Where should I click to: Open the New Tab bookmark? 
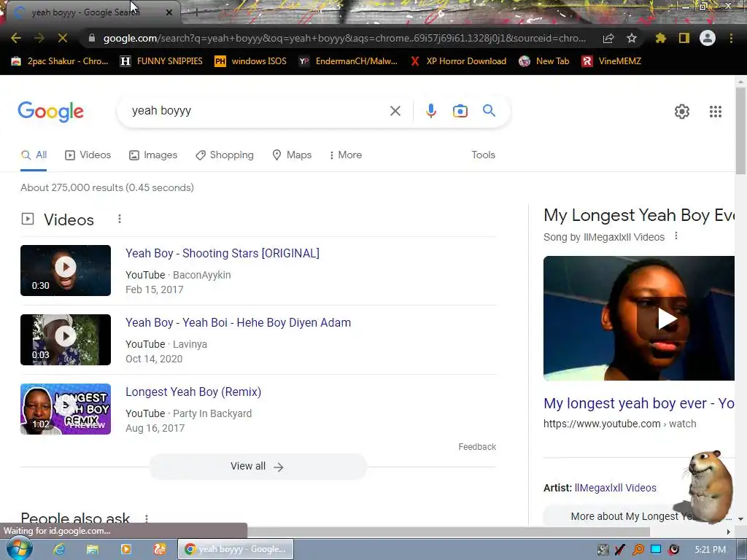coord(544,61)
